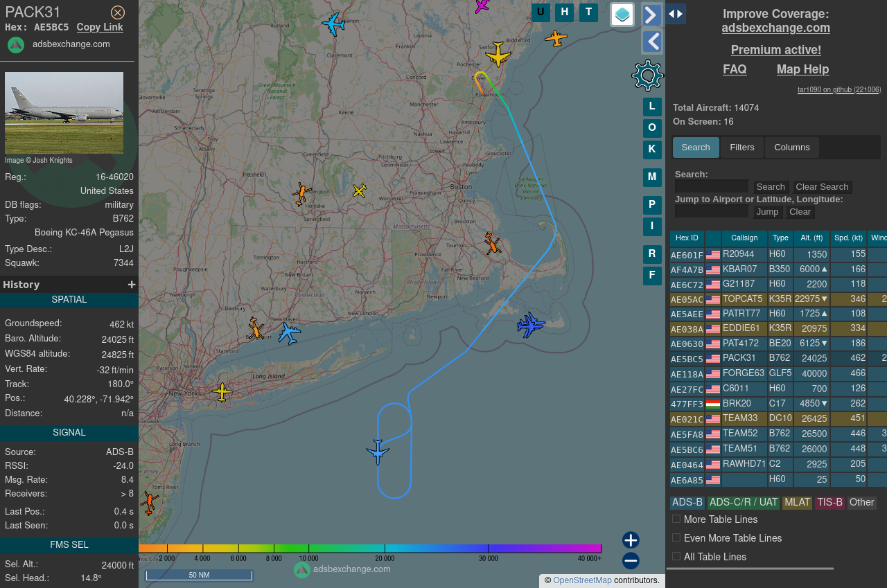This screenshot has width=887, height=588.
Task: Toggle the R map option
Action: [x=652, y=254]
